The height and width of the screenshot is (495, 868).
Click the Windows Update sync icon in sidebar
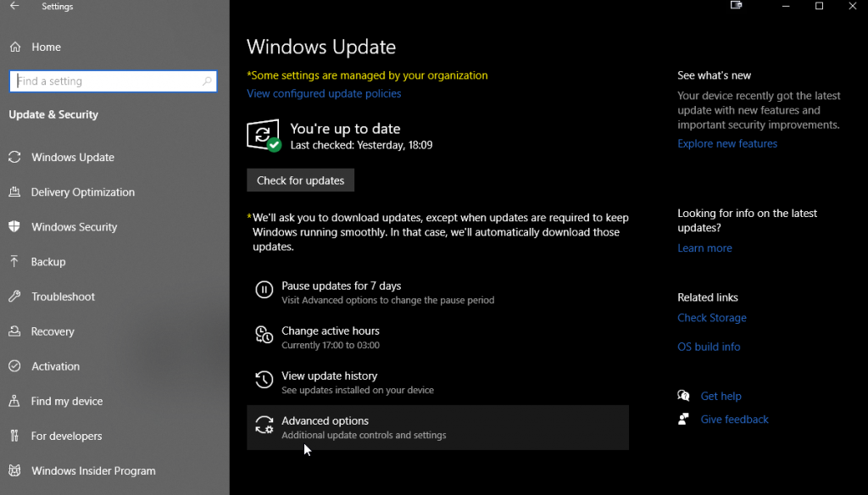[x=14, y=158]
